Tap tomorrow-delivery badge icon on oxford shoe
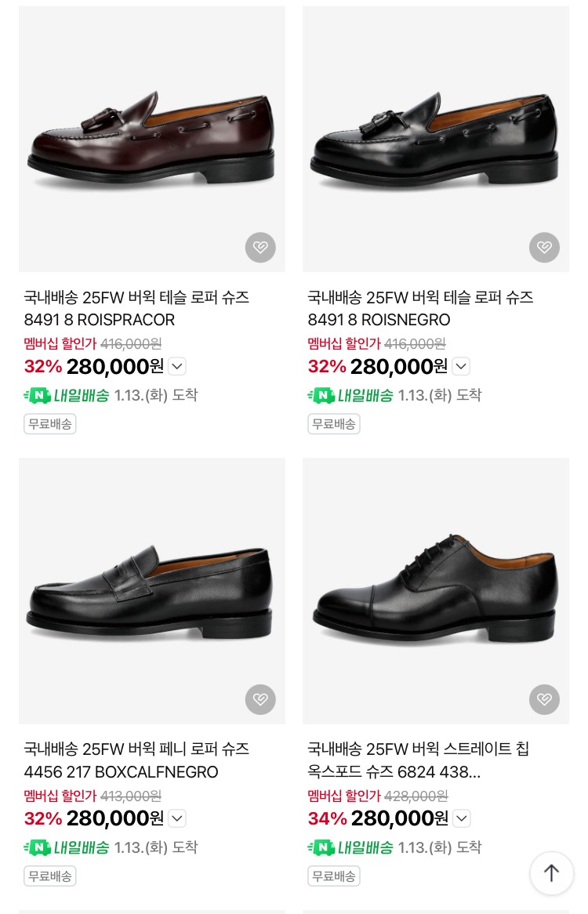The width and height of the screenshot is (588, 914). pyautogui.click(x=321, y=847)
